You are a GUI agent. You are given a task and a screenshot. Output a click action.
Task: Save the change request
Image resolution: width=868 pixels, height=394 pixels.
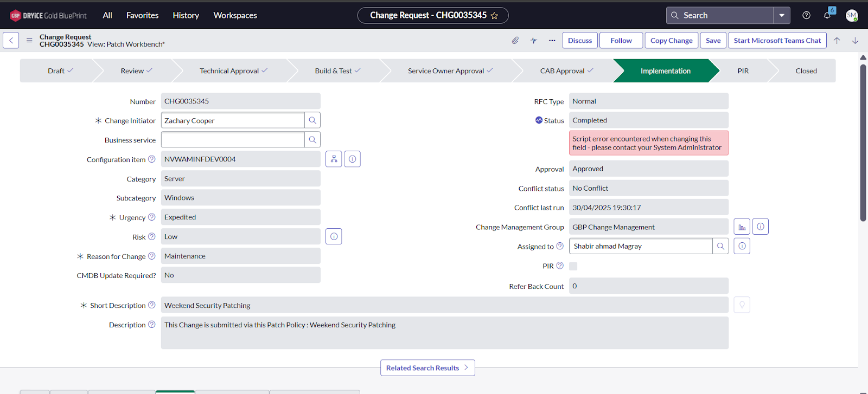(x=713, y=40)
